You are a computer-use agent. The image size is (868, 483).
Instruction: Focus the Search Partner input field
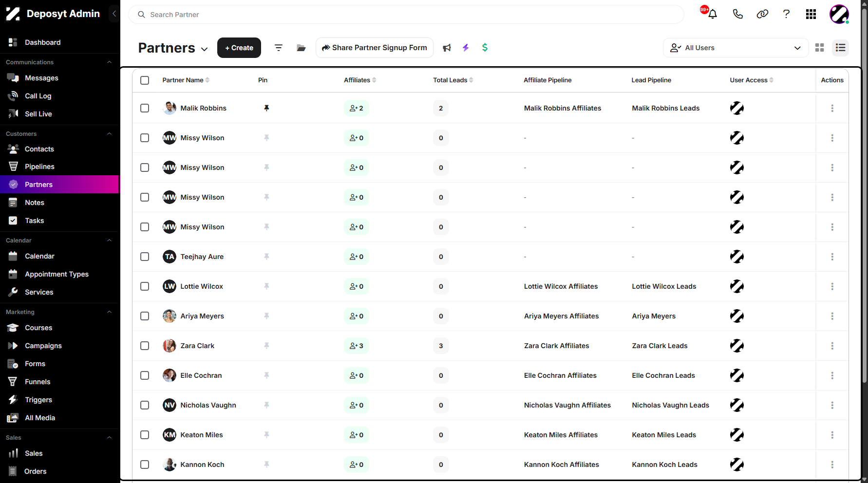pyautogui.click(x=406, y=15)
